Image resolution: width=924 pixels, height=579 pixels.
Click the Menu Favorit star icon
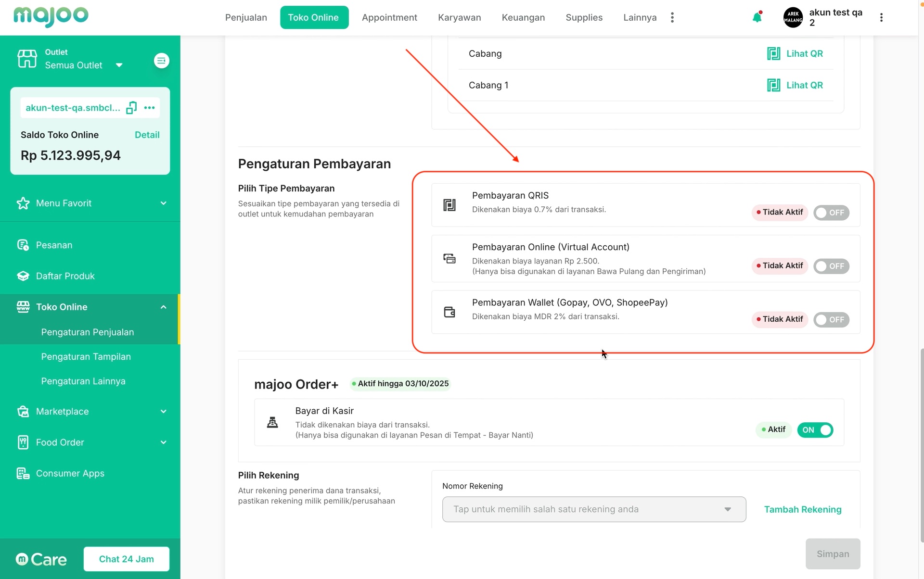point(23,203)
